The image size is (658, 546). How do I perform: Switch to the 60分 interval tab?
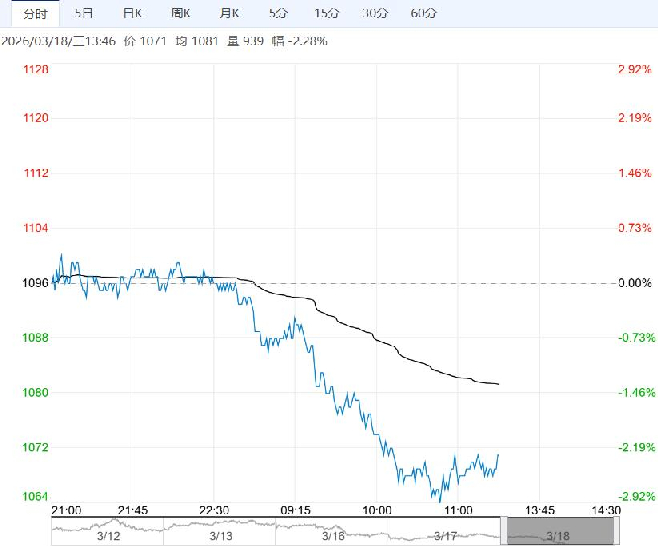[424, 13]
